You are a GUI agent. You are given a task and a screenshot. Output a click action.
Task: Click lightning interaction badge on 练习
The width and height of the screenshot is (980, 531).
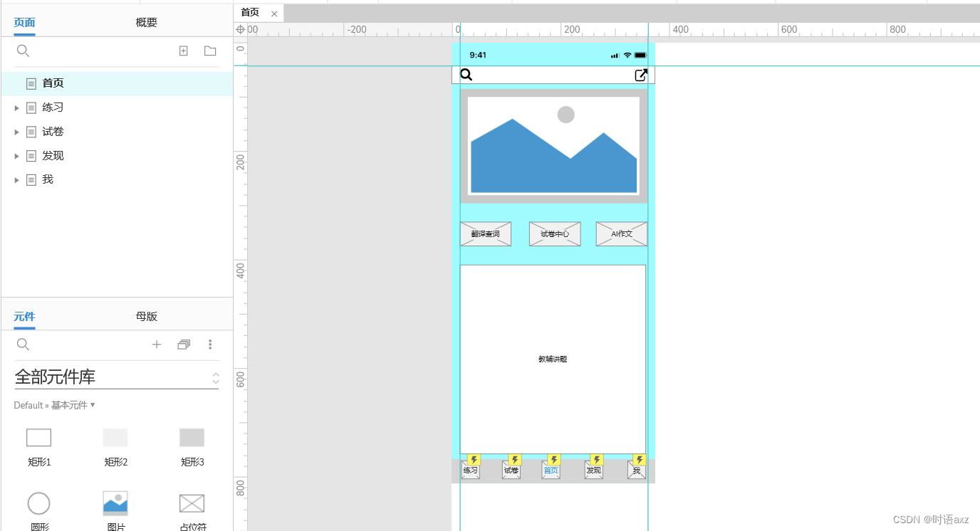474,460
